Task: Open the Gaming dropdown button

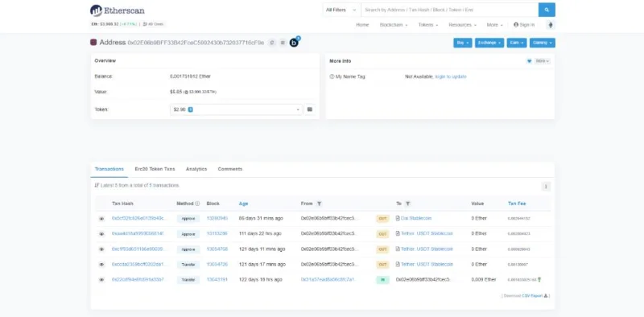Action: click(x=542, y=43)
